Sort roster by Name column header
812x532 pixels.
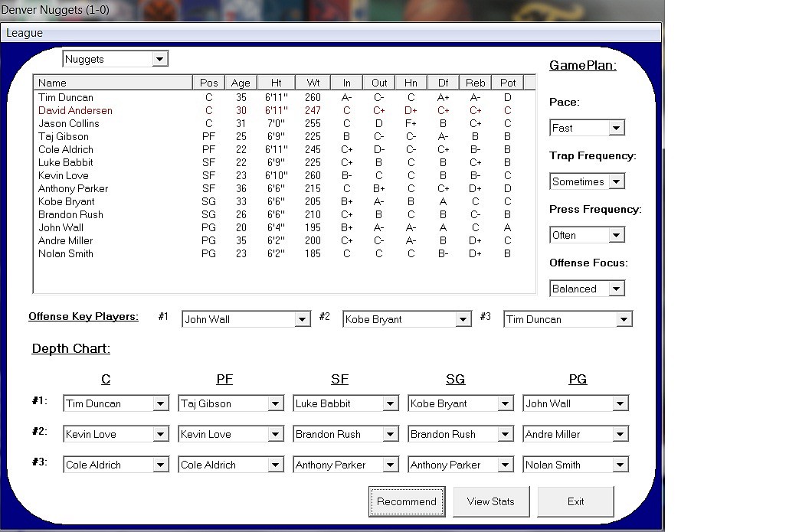[x=113, y=83]
